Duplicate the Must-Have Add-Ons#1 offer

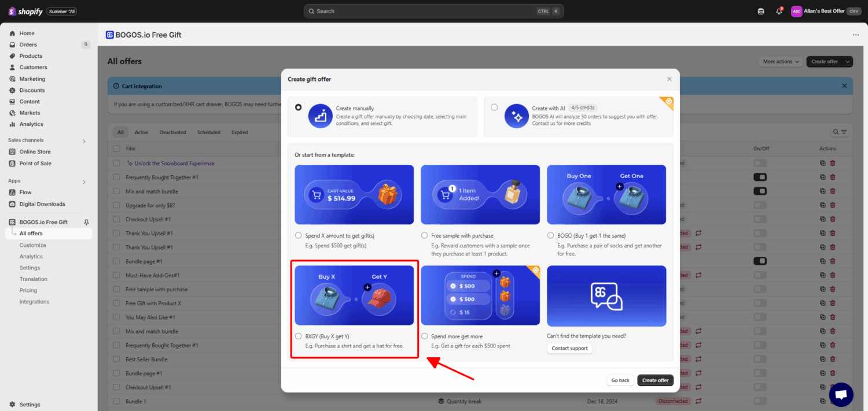823,275
